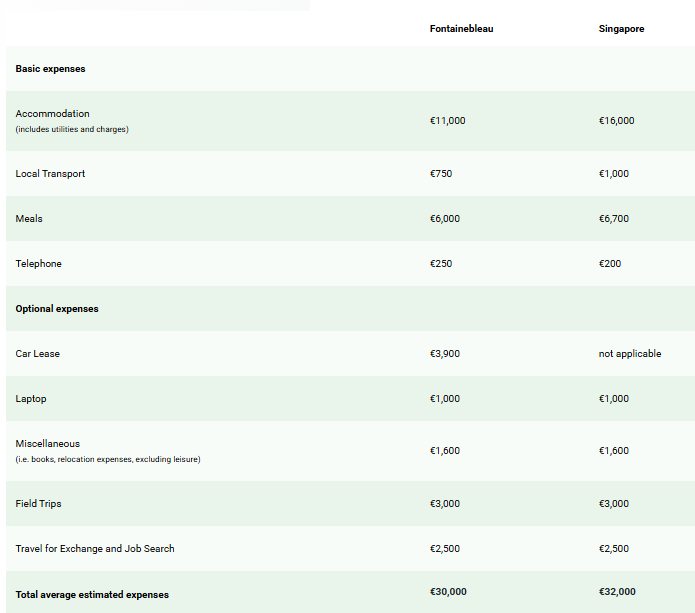Select Singapore meals value €6,700
This screenshot has width=695, height=613.
point(614,219)
